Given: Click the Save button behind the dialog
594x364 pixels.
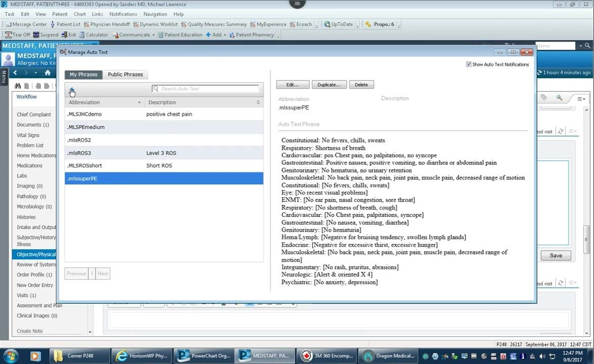Looking at the screenshot, I should point(556,256).
